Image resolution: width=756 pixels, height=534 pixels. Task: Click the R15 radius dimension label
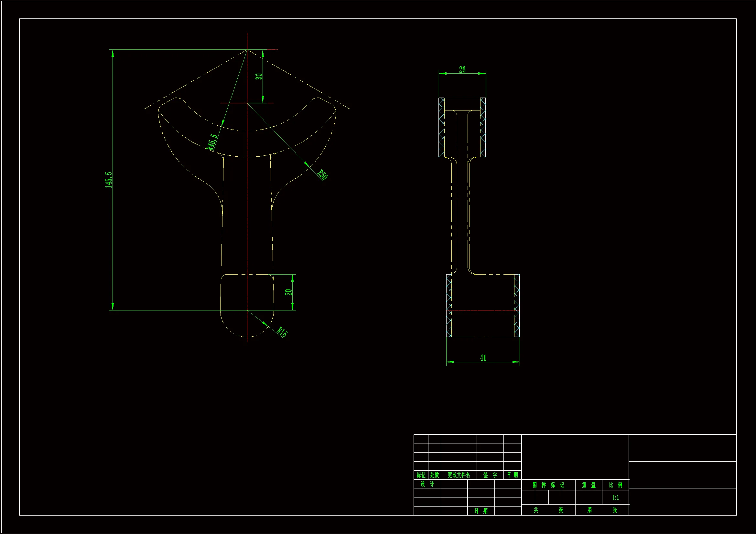tap(282, 332)
